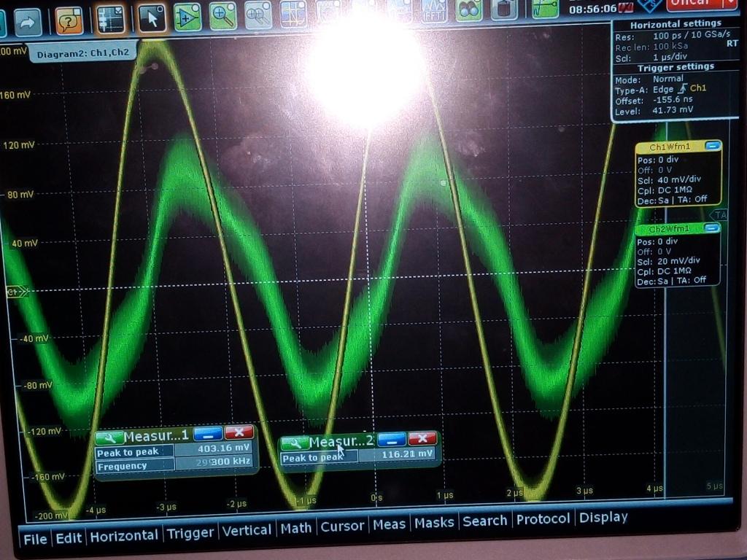747x560 pixels.
Task: Click the green waveform trigger icon
Action: [x=545, y=9]
